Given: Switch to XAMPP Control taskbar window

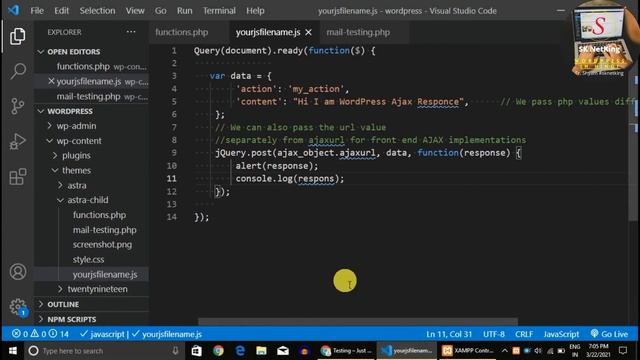Looking at the screenshot, I should point(468,351).
